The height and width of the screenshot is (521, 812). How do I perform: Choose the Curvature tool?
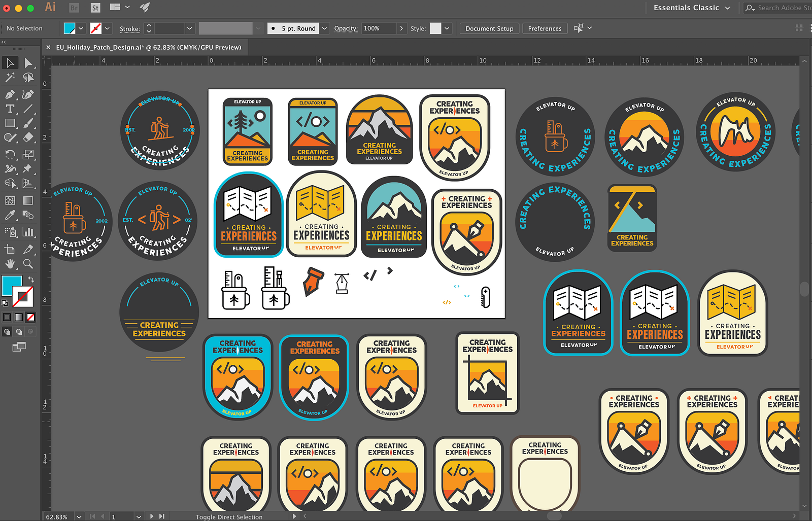(28, 94)
